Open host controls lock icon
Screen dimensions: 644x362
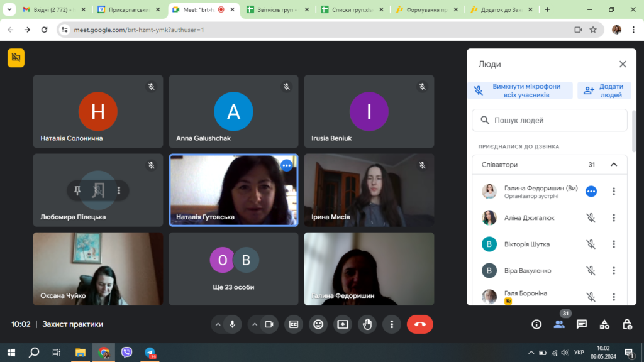coord(627,324)
